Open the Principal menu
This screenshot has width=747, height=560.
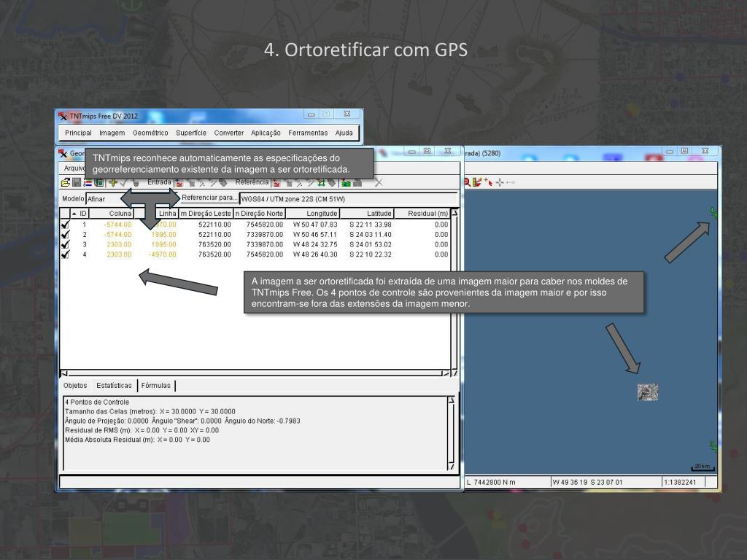(x=79, y=133)
